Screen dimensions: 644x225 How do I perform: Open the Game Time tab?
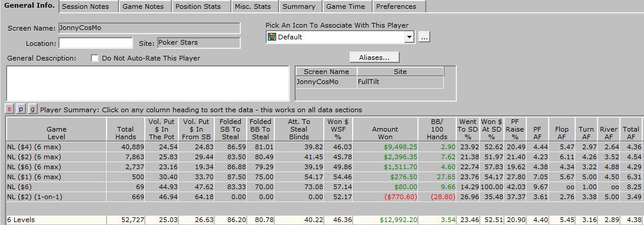tap(347, 6)
